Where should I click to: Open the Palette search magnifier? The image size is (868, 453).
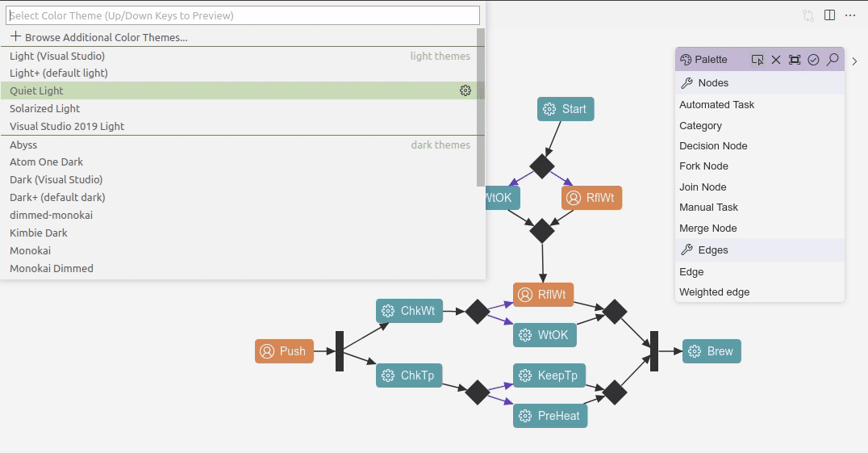coord(833,60)
